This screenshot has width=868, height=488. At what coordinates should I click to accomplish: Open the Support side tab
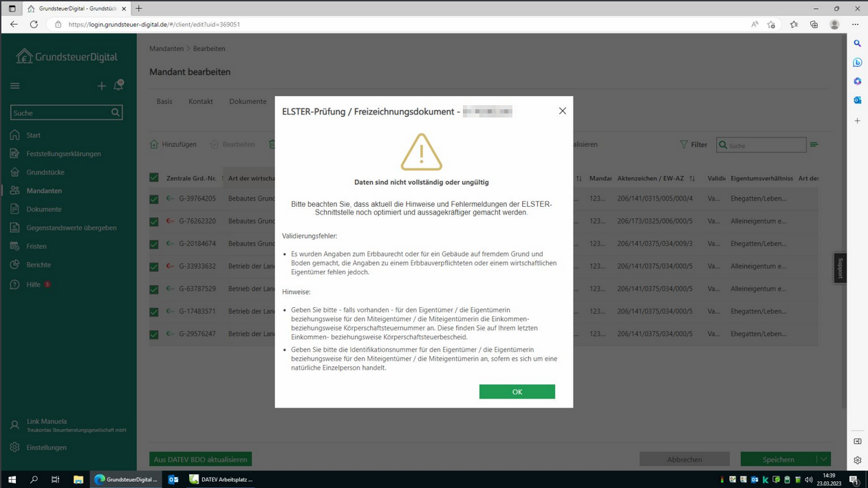[x=840, y=268]
